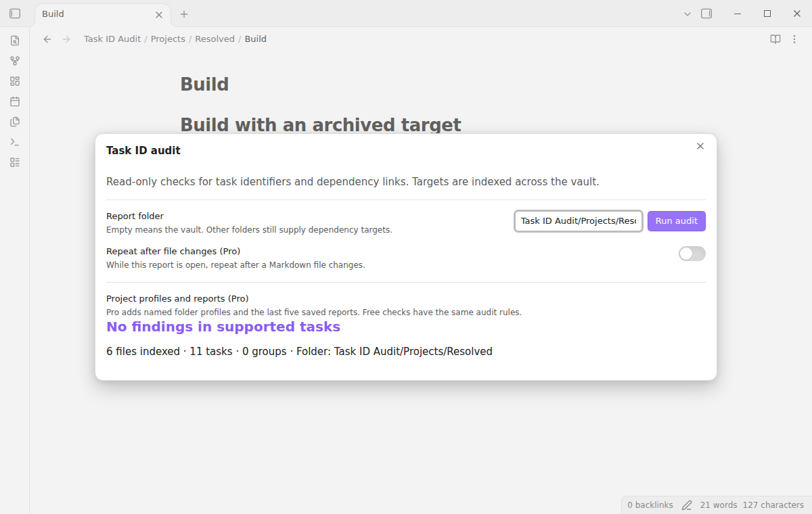Select the Build tab
This screenshot has width=812, height=514.
pyautogui.click(x=101, y=14)
